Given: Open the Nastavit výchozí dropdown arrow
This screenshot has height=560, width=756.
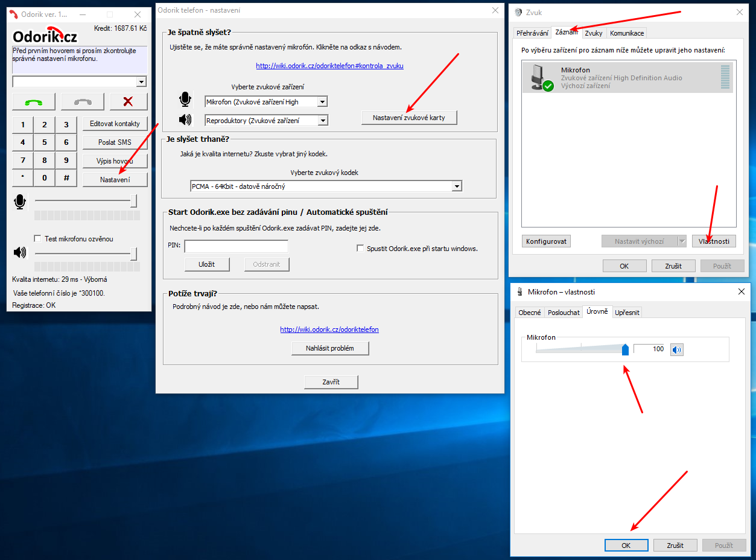Looking at the screenshot, I should (x=682, y=241).
